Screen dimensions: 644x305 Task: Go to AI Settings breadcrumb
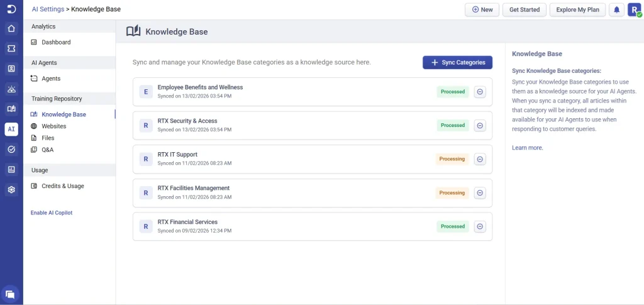[48, 9]
